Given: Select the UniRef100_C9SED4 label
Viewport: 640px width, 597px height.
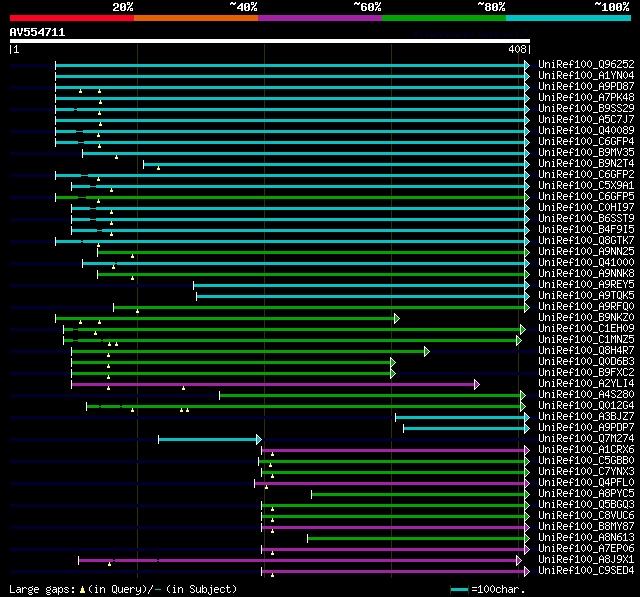Looking at the screenshot, I should [x=586, y=571].
